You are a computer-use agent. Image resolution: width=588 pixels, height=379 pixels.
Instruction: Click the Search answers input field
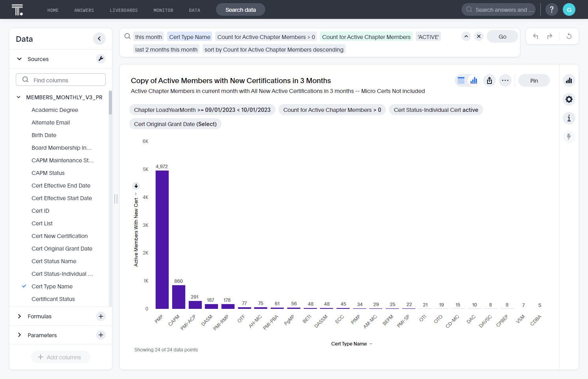pyautogui.click(x=499, y=9)
